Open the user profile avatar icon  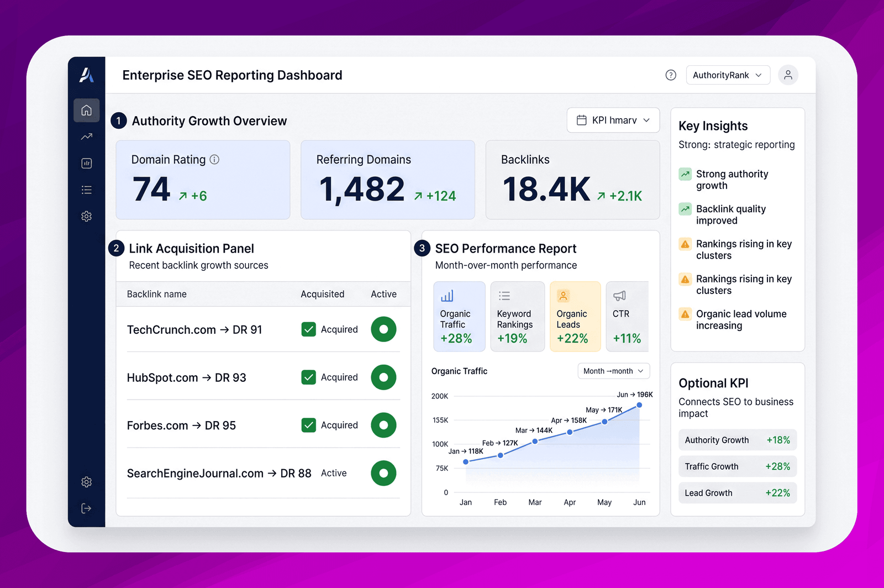[788, 75]
